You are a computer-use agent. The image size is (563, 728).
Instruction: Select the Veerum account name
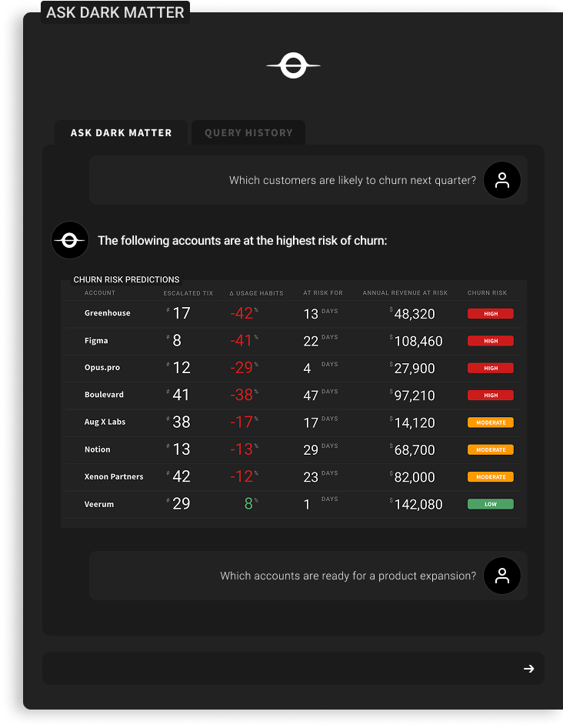99,504
